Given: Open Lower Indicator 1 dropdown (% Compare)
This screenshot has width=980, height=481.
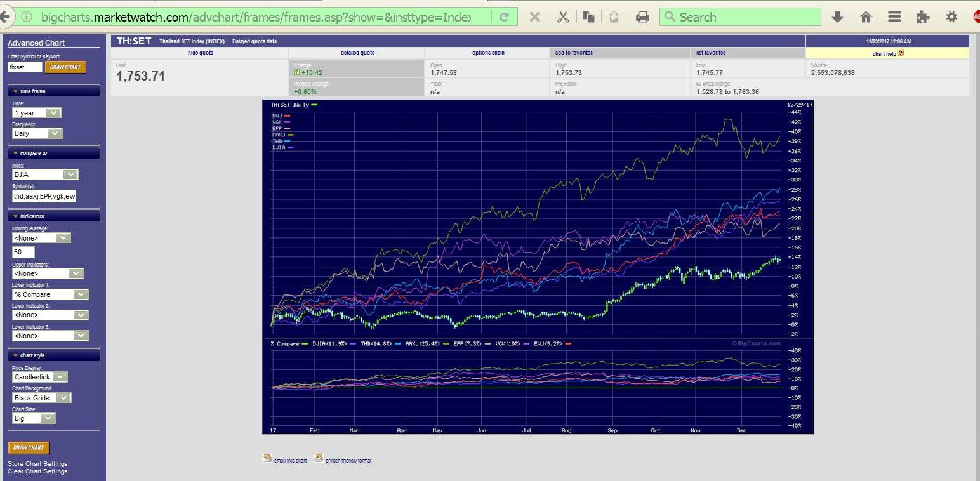Looking at the screenshot, I should click(x=50, y=294).
